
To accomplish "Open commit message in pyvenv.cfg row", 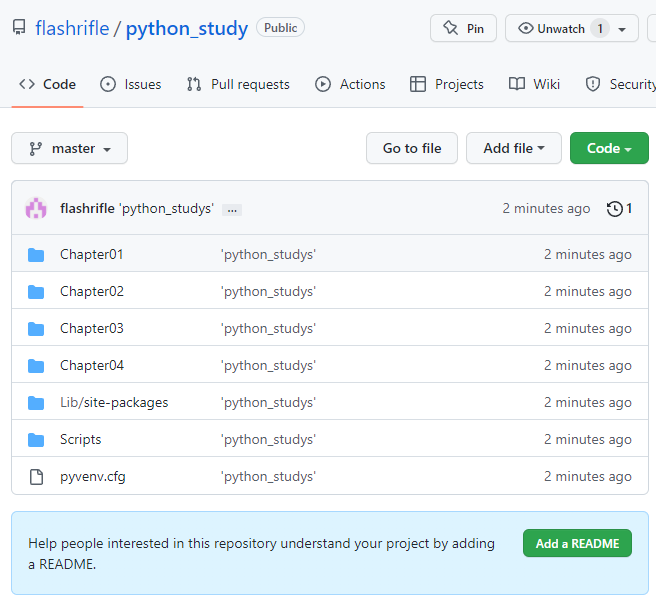I will tap(268, 476).
